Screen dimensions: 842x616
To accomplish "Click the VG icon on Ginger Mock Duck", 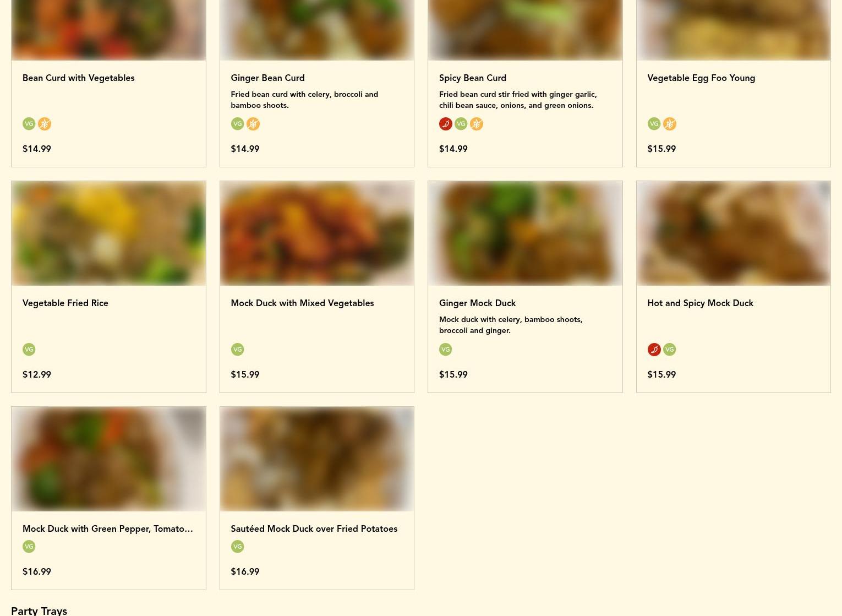I will [445, 350].
